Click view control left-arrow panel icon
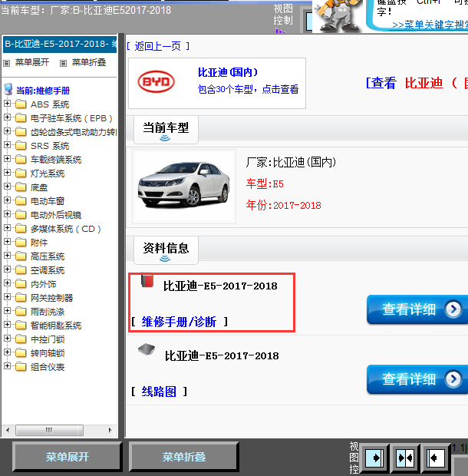This screenshot has height=476, width=468. point(436,457)
